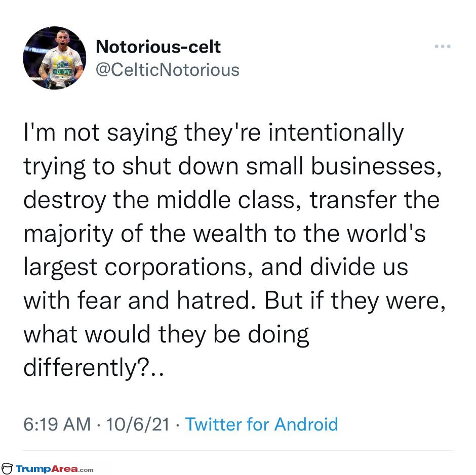Click the TrumpArea.com watermark text
476x475 pixels.
click(54, 469)
